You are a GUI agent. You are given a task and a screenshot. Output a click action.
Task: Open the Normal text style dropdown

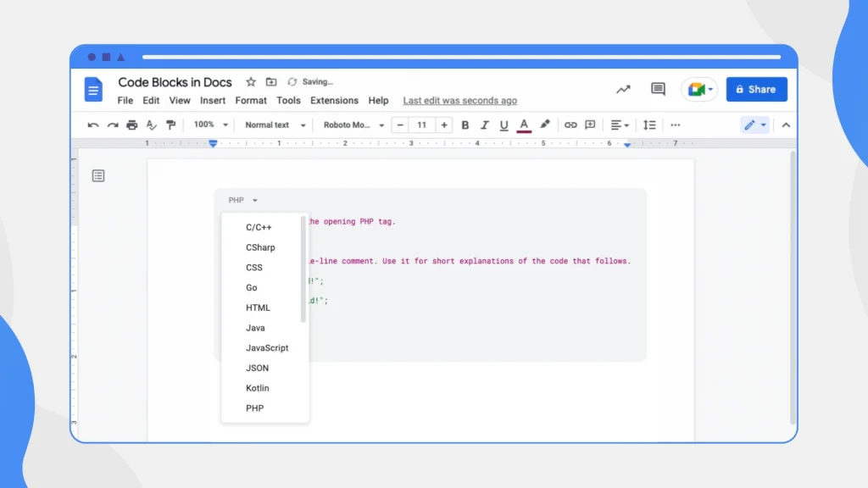point(273,125)
